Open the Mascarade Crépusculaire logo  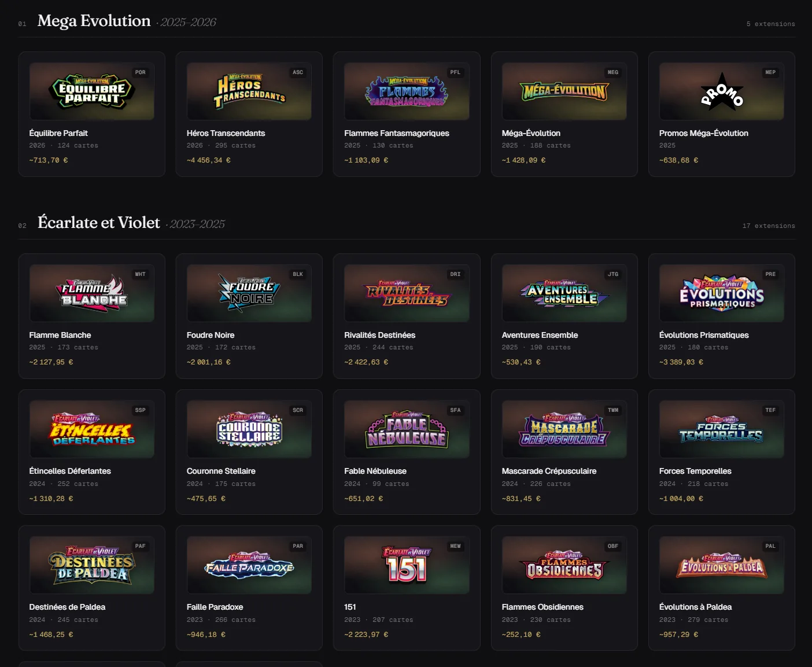[x=564, y=429]
